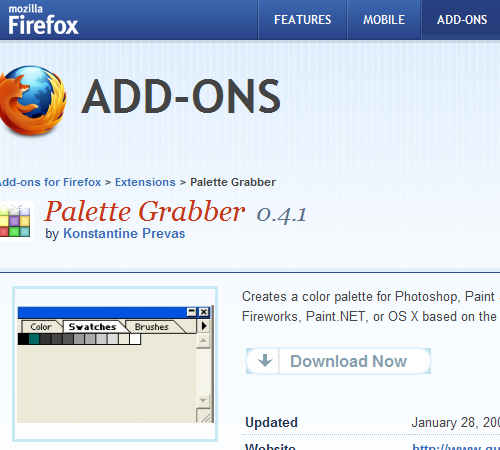
Task: Click the preview scrollbar up arrow
Action: click(203, 341)
